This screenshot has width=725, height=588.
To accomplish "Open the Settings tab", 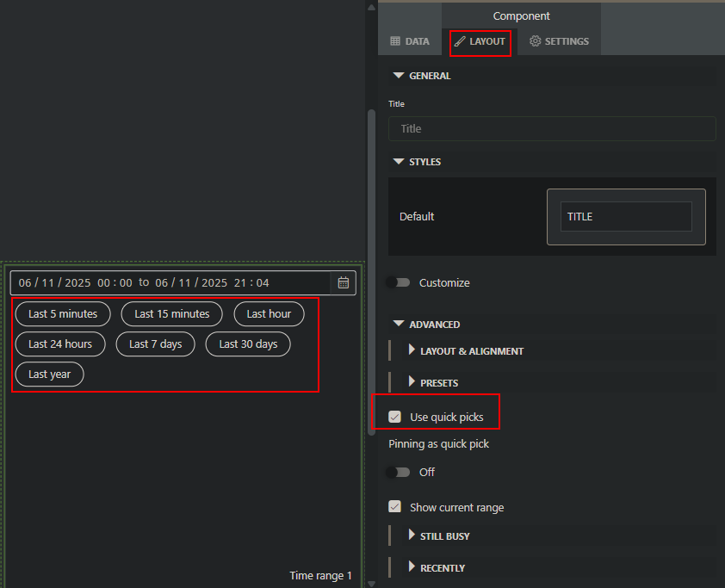I will (560, 41).
